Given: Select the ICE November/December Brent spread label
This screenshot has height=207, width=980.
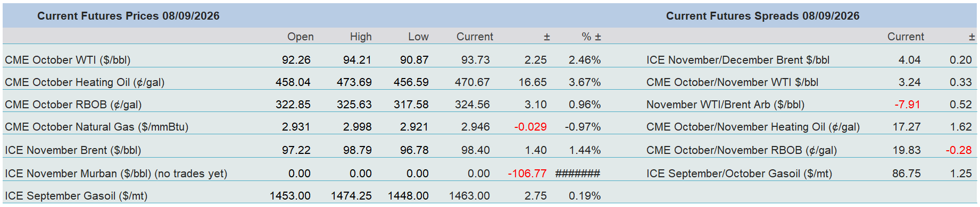Looking at the screenshot, I should (738, 60).
